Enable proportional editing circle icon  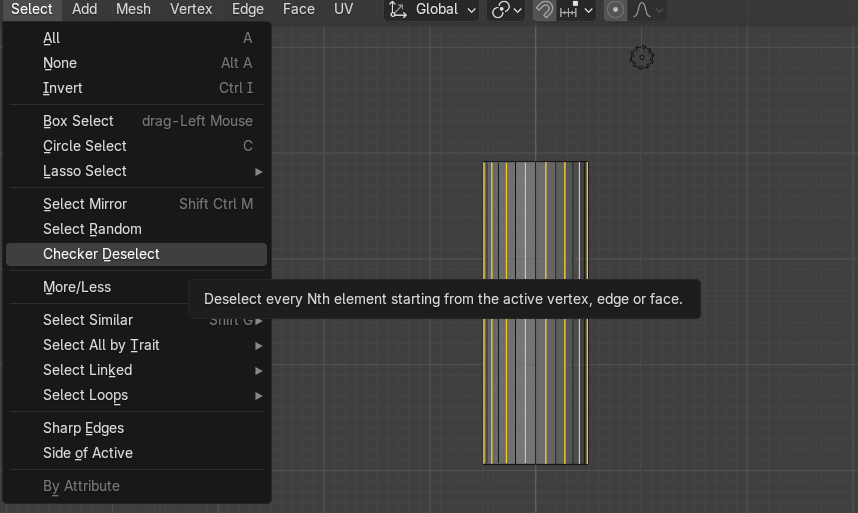pos(616,10)
